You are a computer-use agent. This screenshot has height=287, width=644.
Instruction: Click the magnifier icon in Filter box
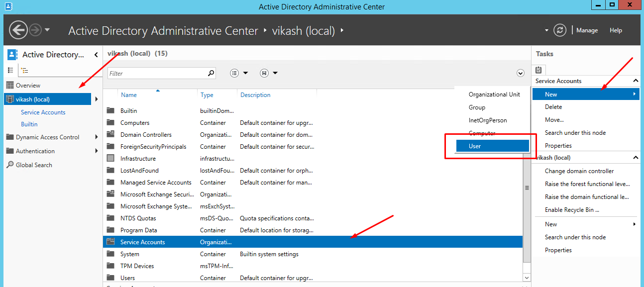coord(211,73)
